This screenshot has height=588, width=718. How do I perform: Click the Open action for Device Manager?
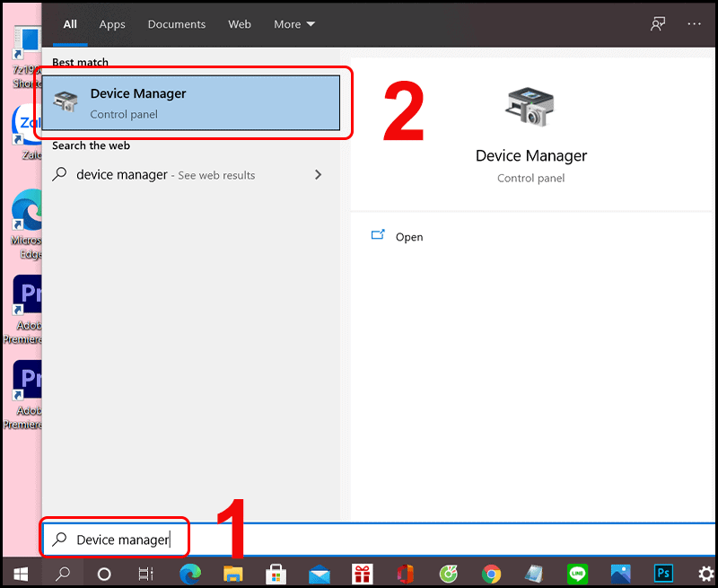coord(408,237)
